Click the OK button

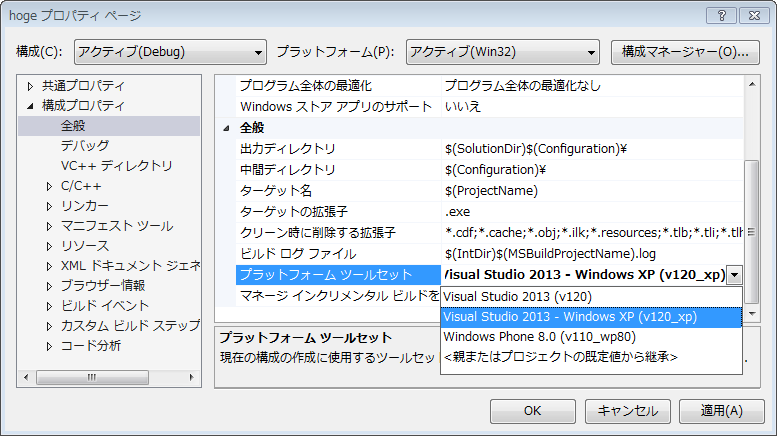click(532, 411)
